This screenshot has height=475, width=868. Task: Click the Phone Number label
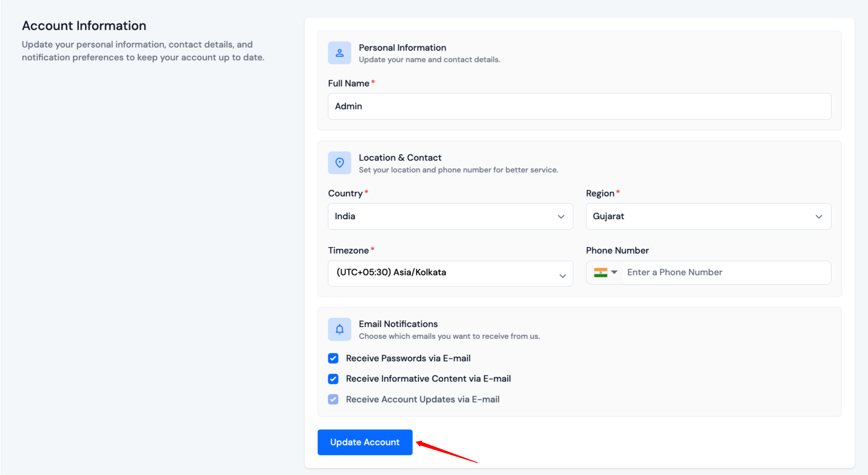(x=617, y=250)
